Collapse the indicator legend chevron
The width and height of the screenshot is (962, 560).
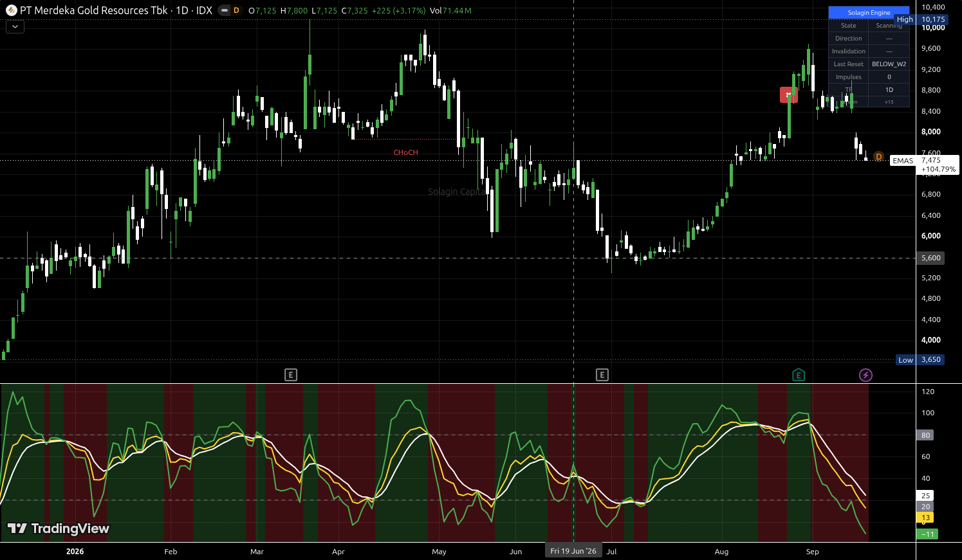tap(15, 26)
